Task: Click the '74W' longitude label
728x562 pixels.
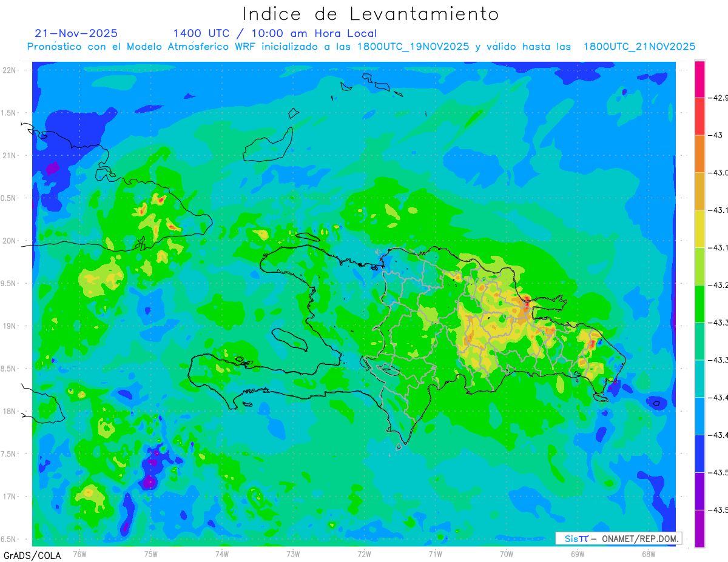Action: 222,554
